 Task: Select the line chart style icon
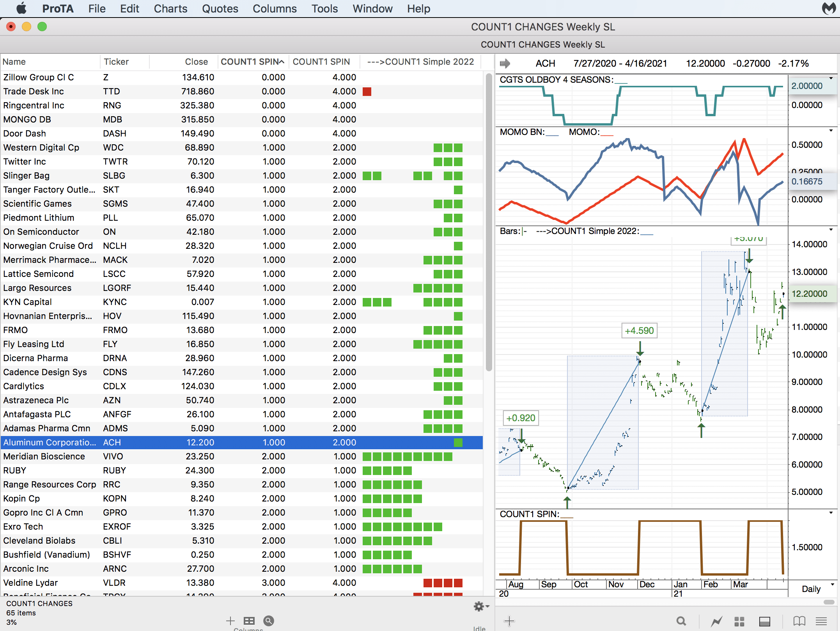pos(716,621)
